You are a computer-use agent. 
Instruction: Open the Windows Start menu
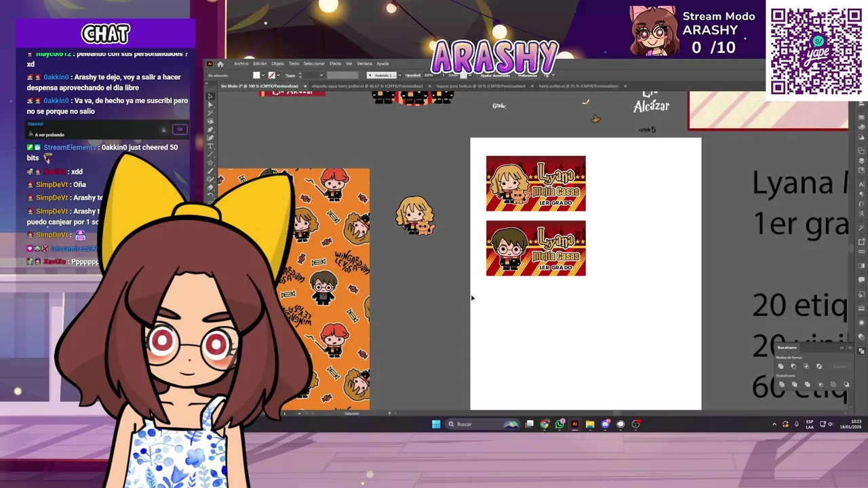tap(436, 424)
